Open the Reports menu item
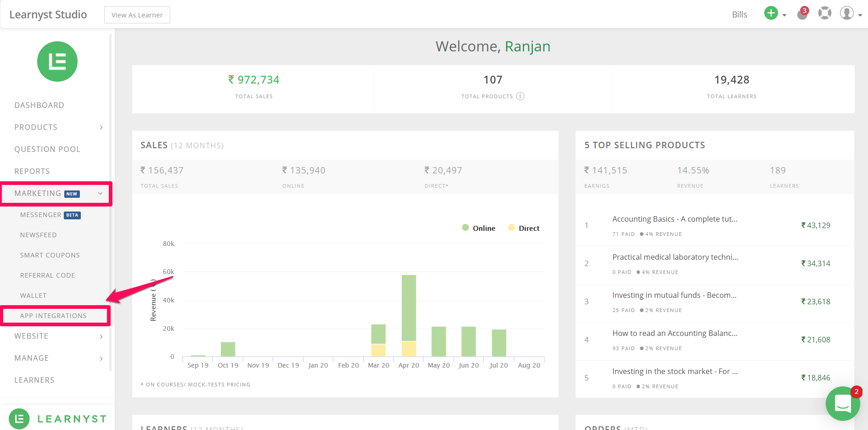This screenshot has width=868, height=430. pos(32,171)
